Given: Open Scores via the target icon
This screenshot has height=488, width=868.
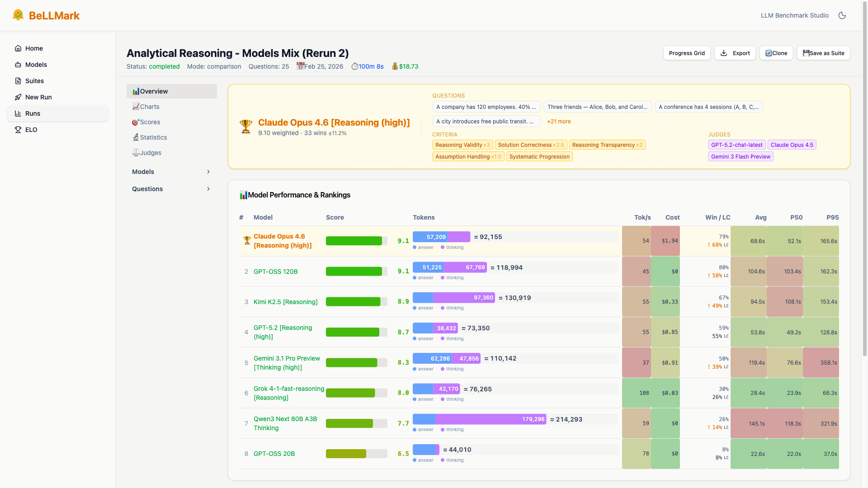Looking at the screenshot, I should 135,122.
